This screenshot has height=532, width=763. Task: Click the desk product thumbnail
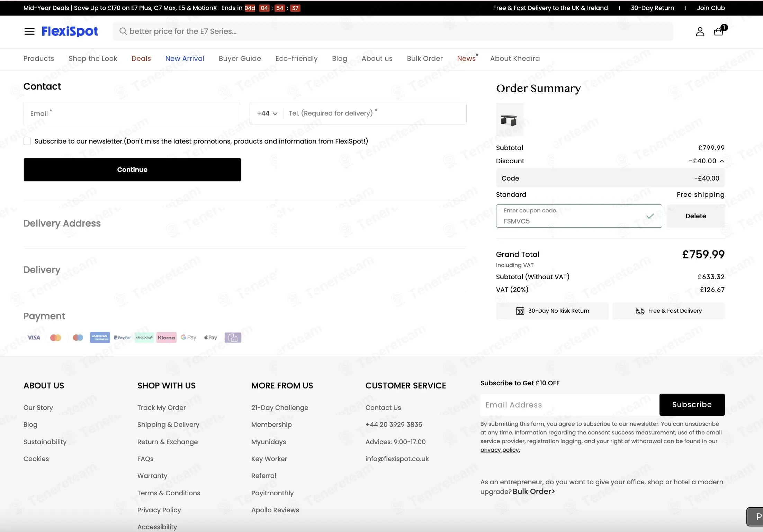click(510, 119)
